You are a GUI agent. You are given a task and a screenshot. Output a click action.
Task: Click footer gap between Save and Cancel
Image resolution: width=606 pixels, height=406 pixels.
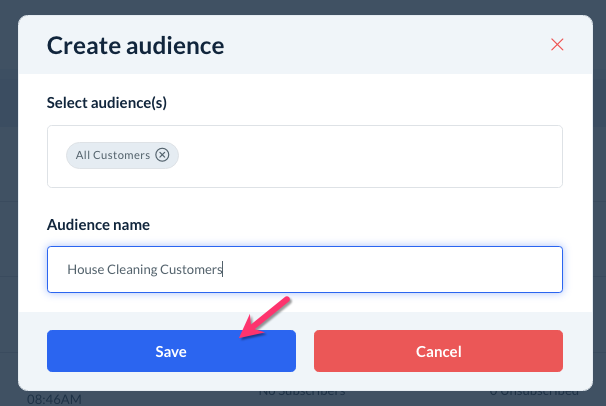305,351
